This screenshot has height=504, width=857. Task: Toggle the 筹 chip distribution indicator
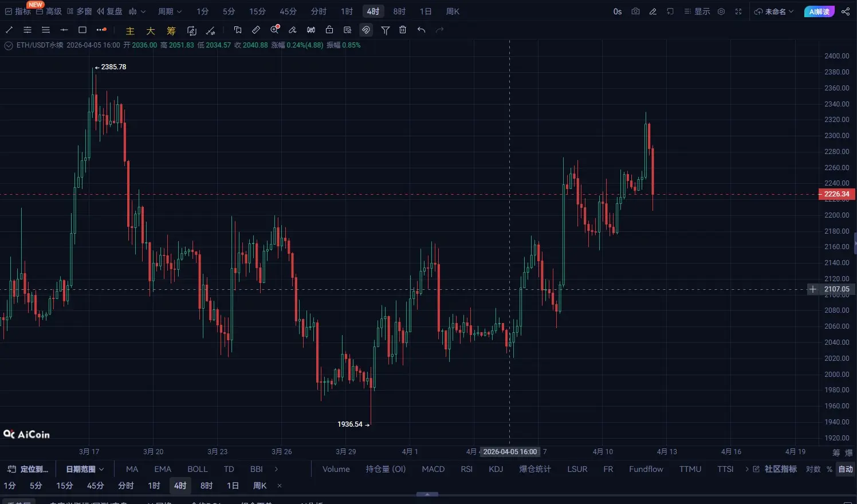click(x=171, y=31)
